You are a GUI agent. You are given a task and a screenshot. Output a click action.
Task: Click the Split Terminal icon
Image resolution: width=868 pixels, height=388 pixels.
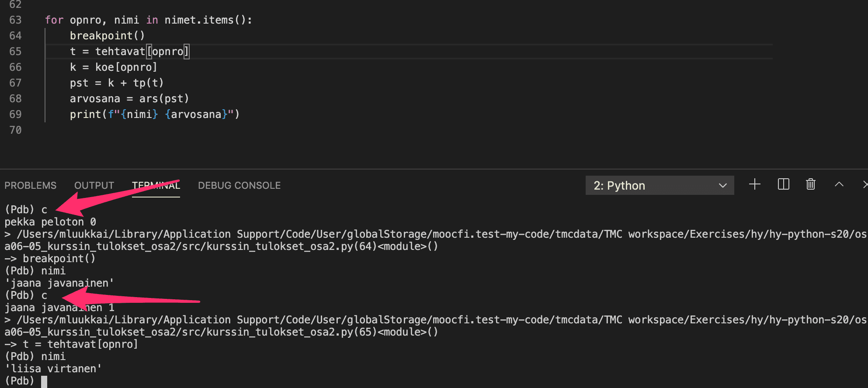coord(783,184)
